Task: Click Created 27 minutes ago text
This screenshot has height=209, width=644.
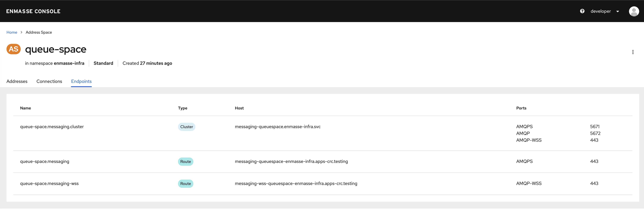Action: 147,63
